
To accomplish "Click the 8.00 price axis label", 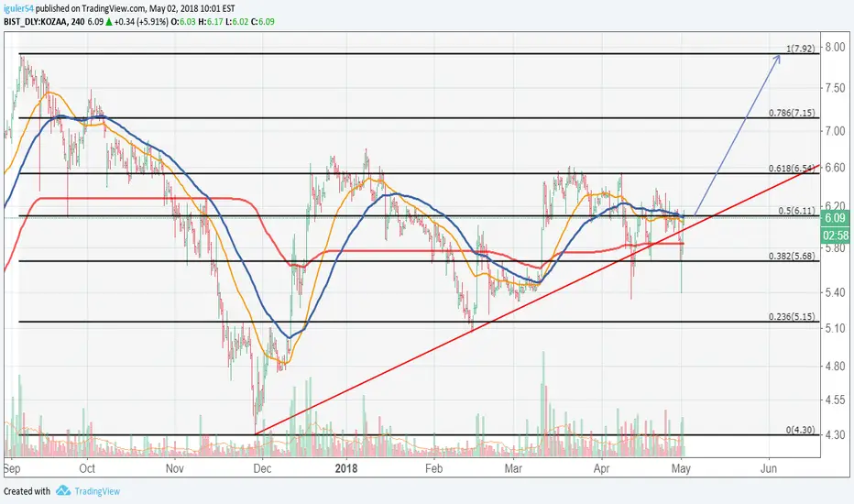I will pyautogui.click(x=835, y=48).
